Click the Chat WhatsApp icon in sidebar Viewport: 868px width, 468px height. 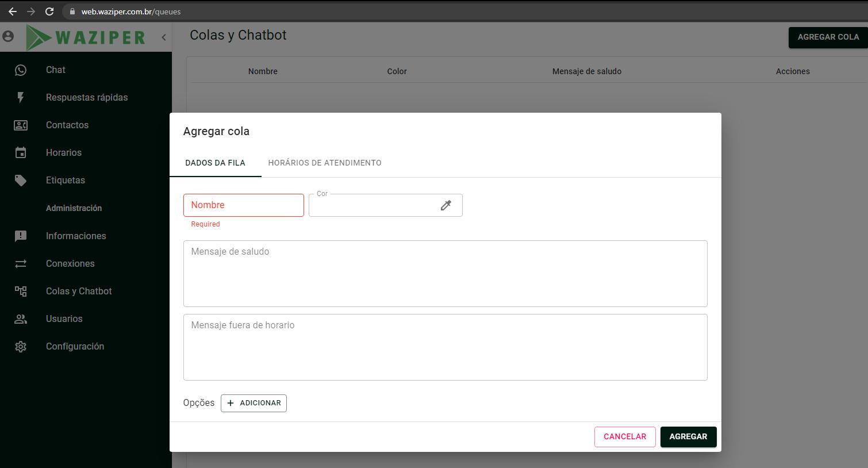pos(21,70)
